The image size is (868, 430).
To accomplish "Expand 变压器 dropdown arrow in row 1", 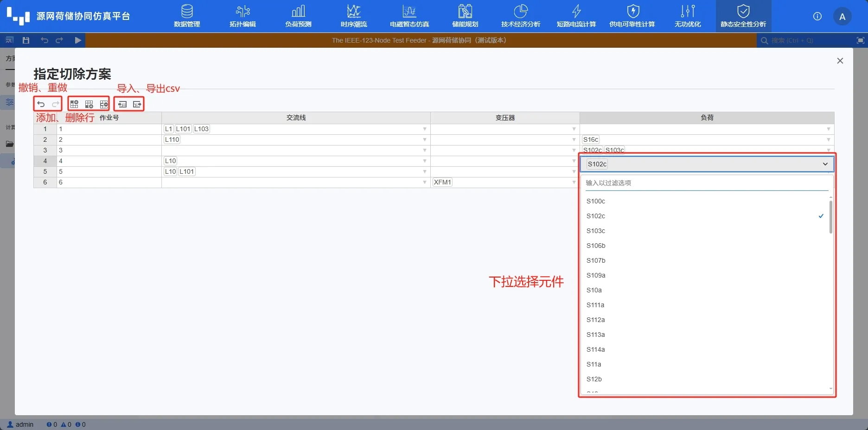I will click(574, 129).
